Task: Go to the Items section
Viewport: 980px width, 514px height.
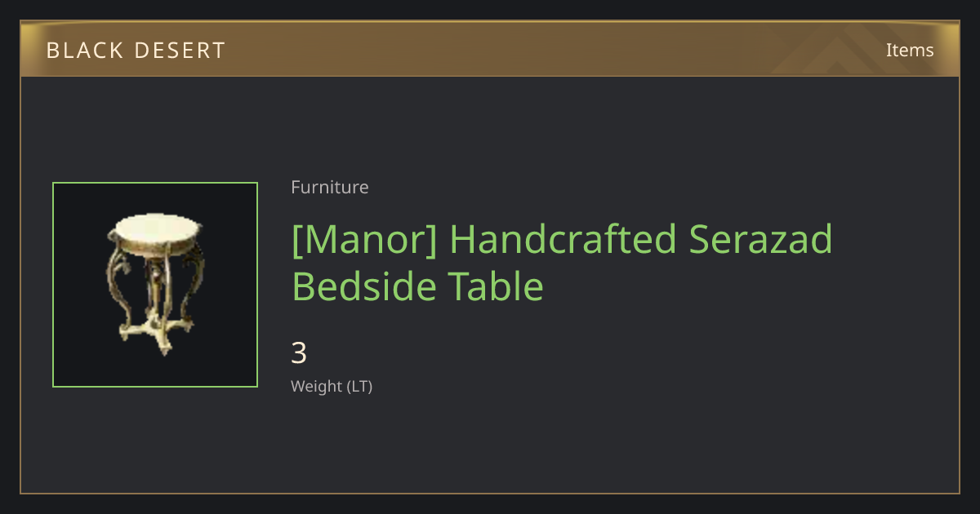Action: (x=910, y=50)
